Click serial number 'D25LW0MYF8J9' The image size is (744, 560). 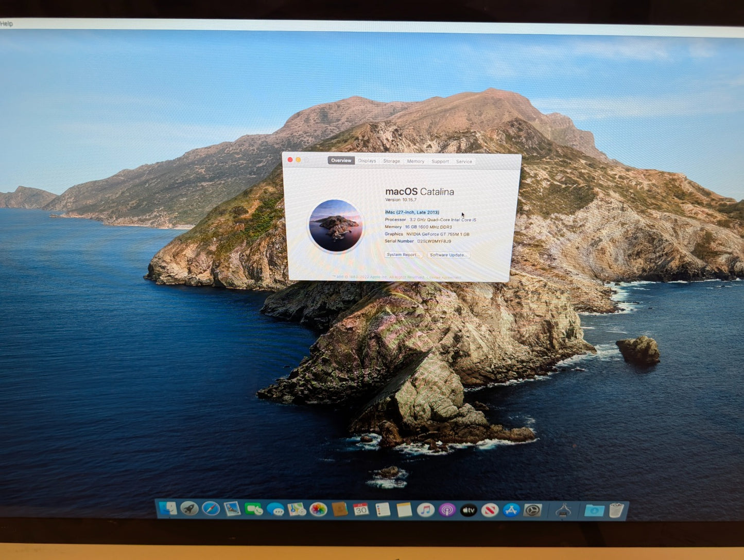(x=434, y=241)
